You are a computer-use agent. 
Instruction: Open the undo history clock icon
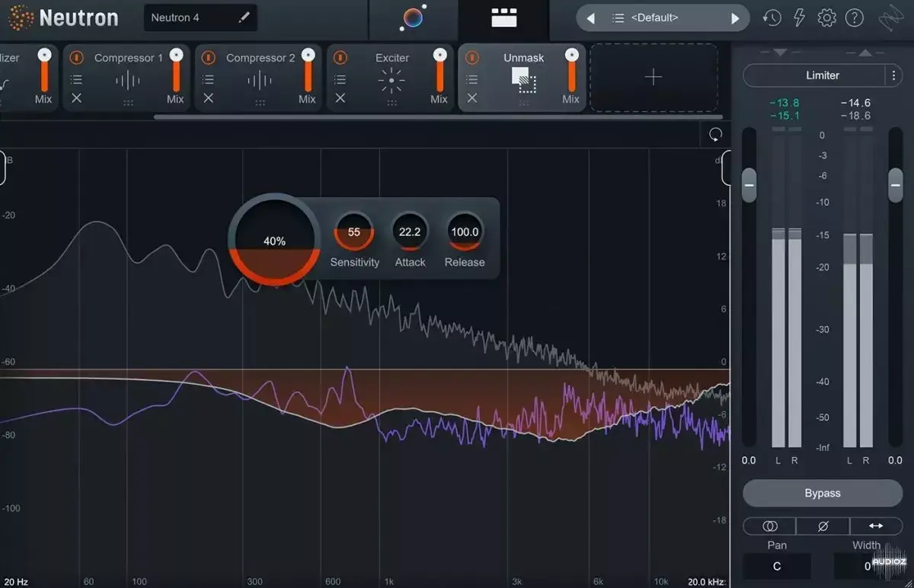coord(772,18)
